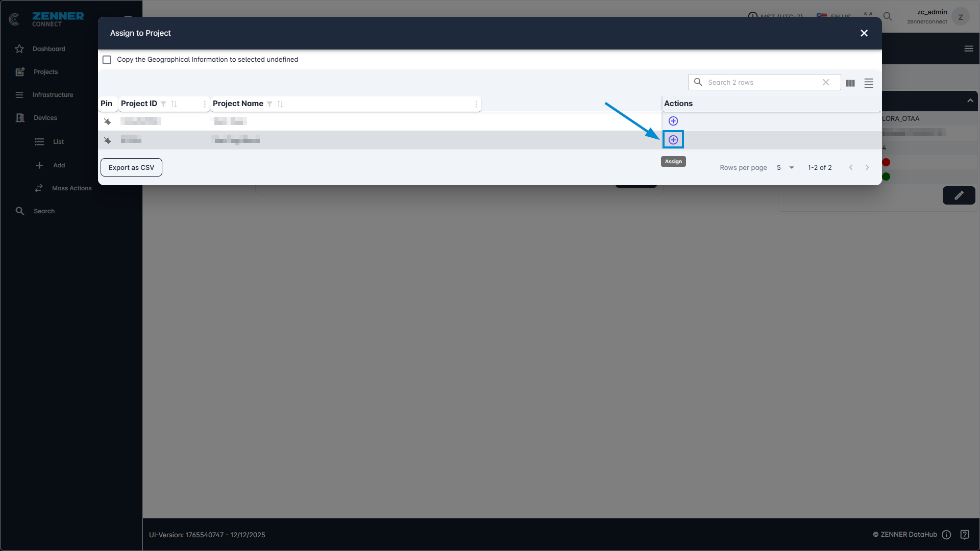Viewport: 980px width, 551px height.
Task: Open the column visibility icon
Action: point(850,83)
